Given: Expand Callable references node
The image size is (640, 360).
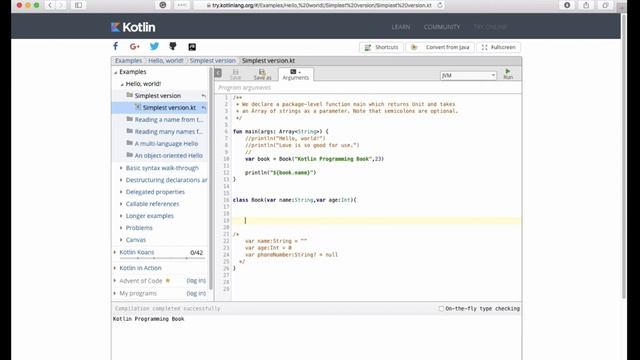Looking at the screenshot, I should [x=121, y=203].
